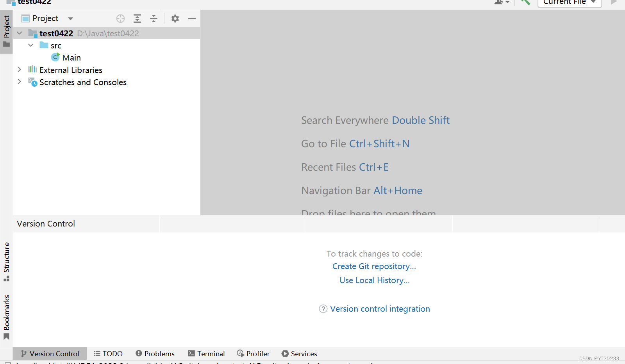Click Use Local History link
This screenshot has width=625, height=364.
374,280
